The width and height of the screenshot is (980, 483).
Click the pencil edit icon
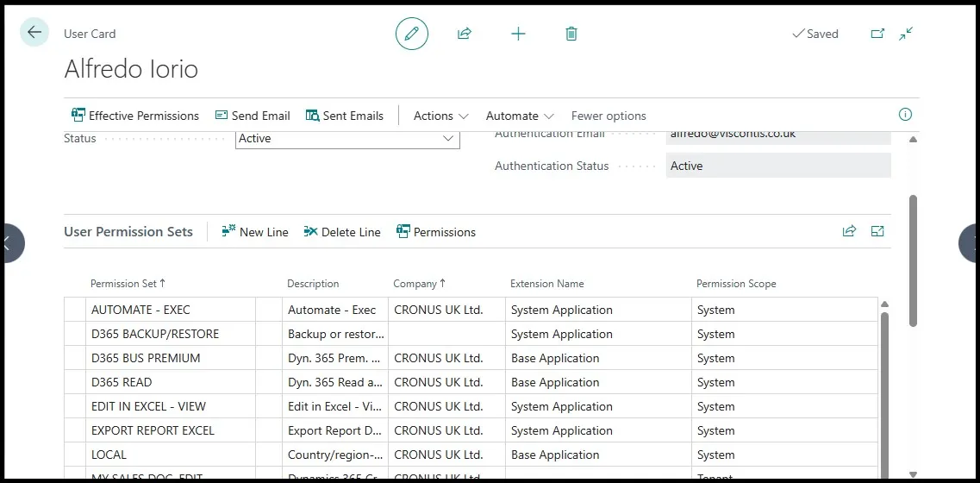pos(412,34)
